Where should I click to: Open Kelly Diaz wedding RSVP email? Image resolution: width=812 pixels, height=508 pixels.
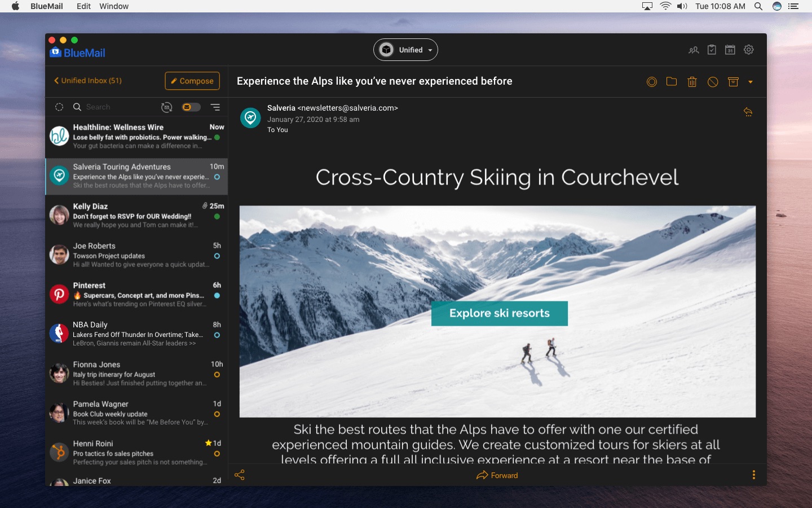click(x=136, y=215)
